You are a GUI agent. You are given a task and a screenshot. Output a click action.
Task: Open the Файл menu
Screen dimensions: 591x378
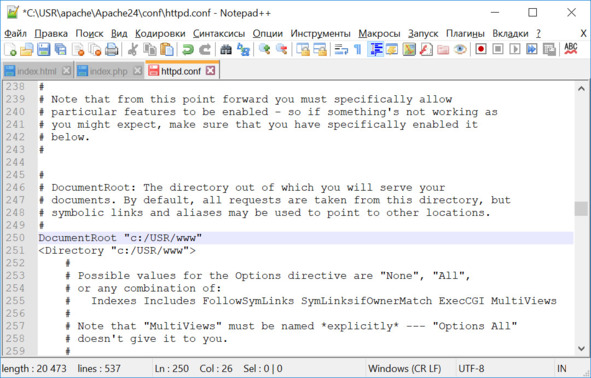15,34
